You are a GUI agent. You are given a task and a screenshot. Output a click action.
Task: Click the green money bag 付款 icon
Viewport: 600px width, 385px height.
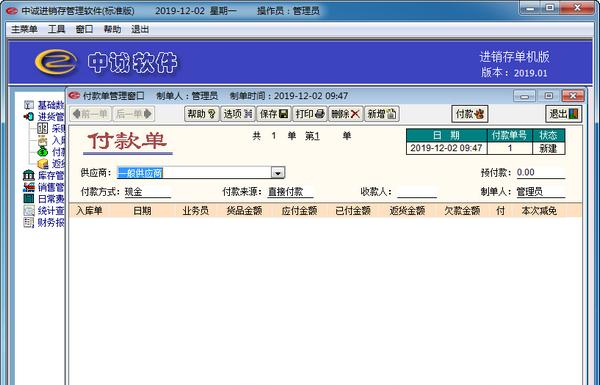pyautogui.click(x=42, y=152)
